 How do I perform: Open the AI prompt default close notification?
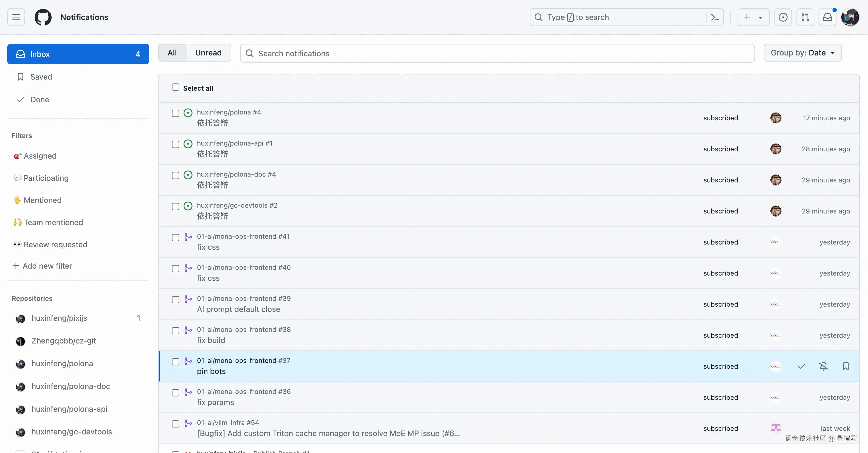pyautogui.click(x=238, y=309)
